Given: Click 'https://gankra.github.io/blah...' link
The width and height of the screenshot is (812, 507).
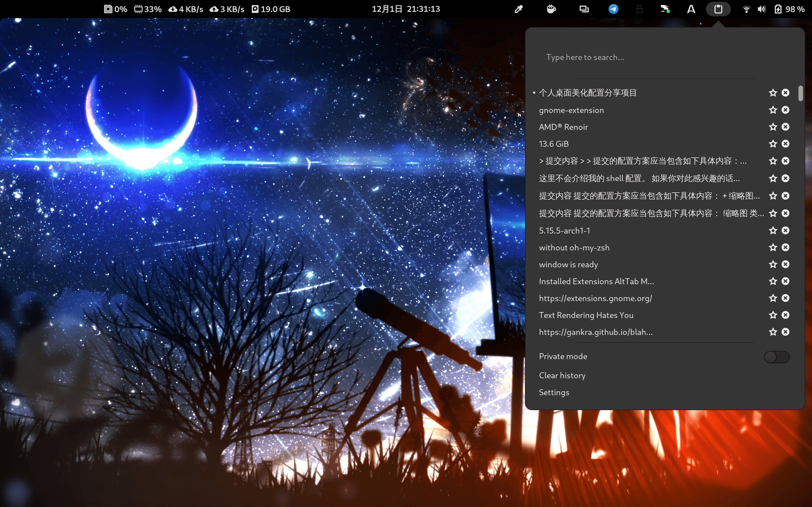Looking at the screenshot, I should [596, 332].
